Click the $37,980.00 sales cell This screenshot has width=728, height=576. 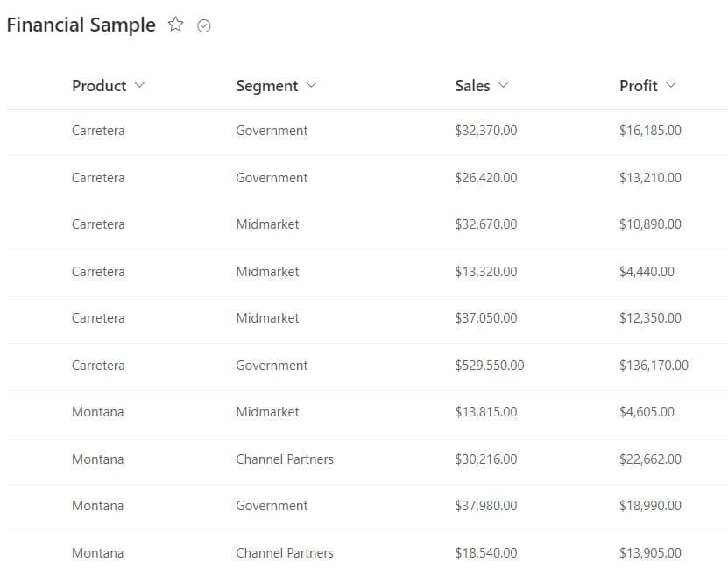click(x=485, y=505)
